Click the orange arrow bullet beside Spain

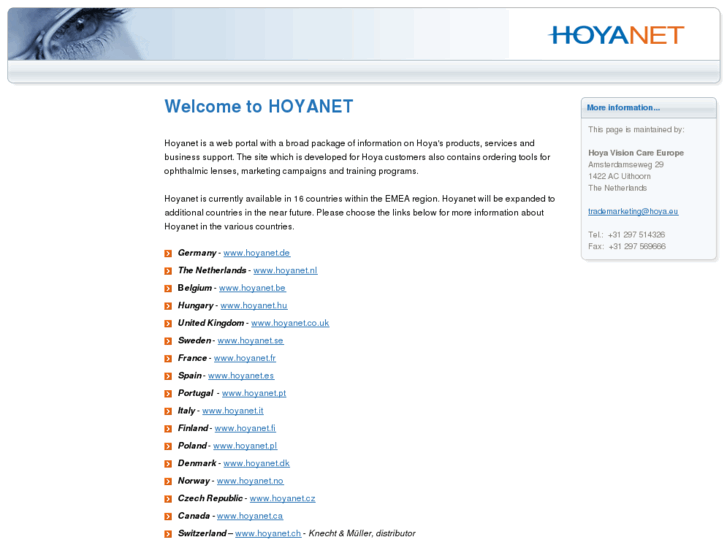(x=168, y=376)
